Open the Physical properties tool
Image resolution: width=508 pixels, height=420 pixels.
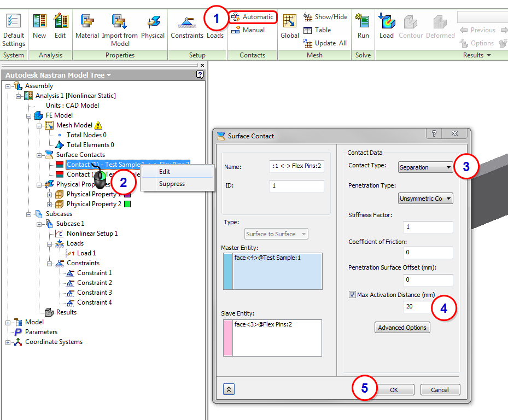point(153,27)
